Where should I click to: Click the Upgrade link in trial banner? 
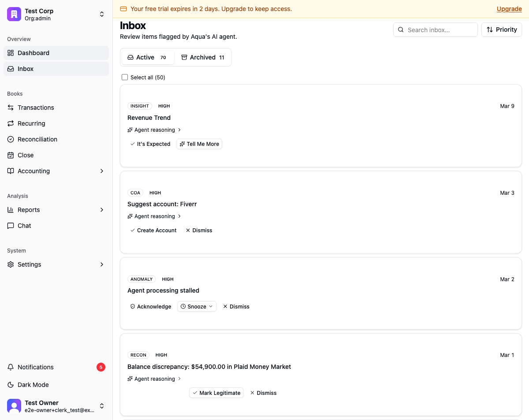(x=509, y=9)
